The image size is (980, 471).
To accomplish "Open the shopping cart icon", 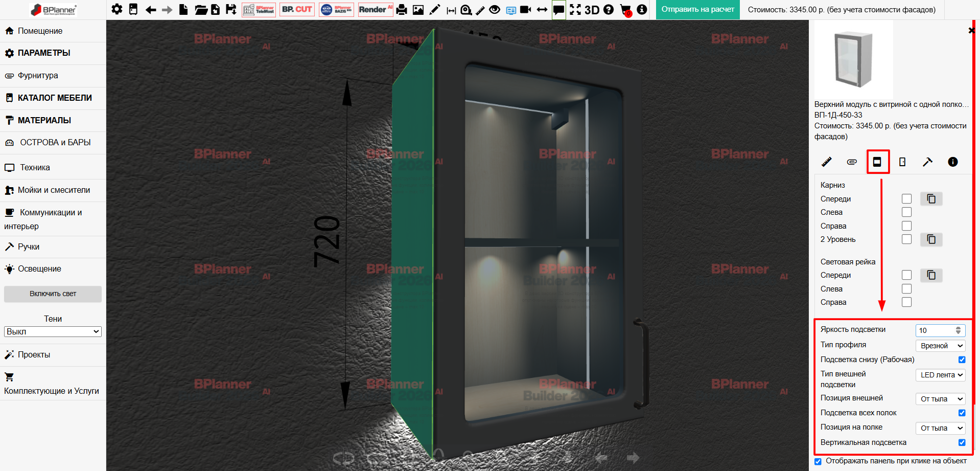I will point(625,10).
